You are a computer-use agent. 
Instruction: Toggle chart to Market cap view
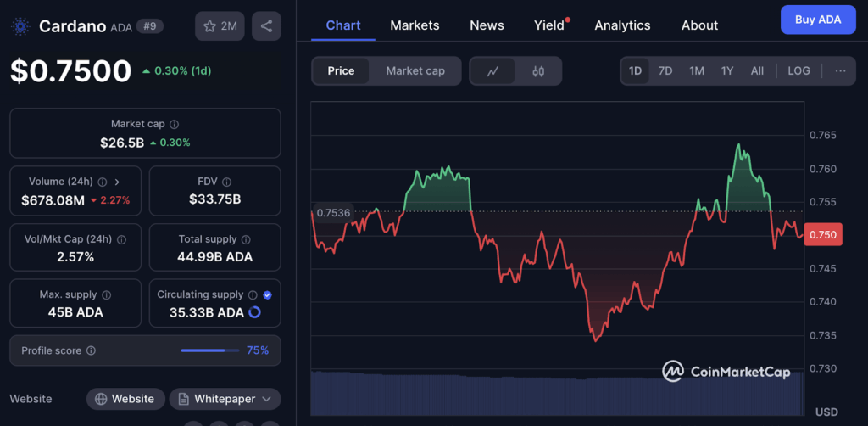point(415,70)
